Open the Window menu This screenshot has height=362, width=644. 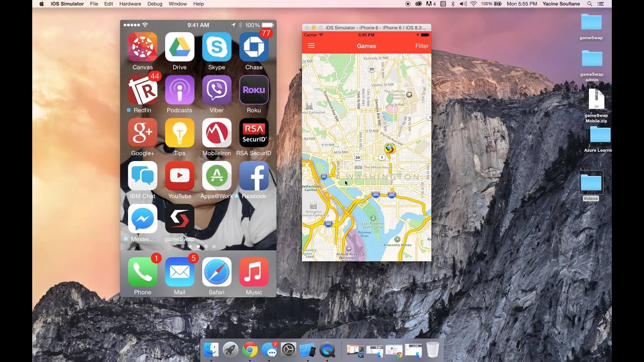(178, 4)
